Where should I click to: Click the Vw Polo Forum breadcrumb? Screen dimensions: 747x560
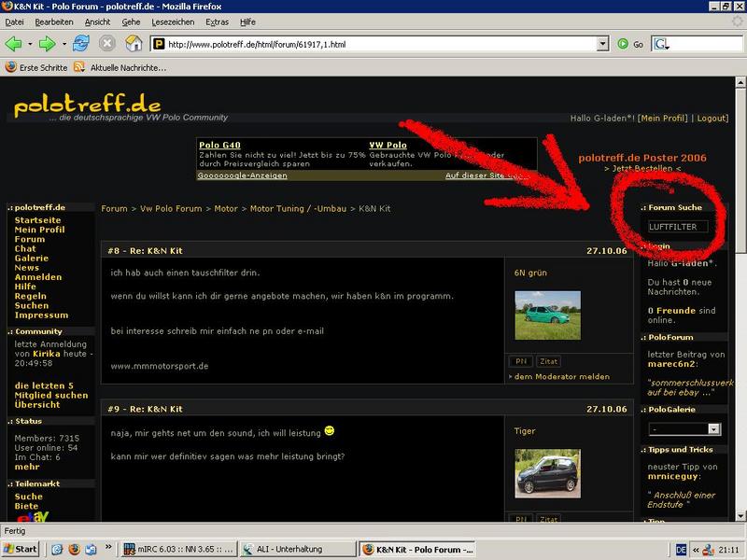tap(171, 208)
